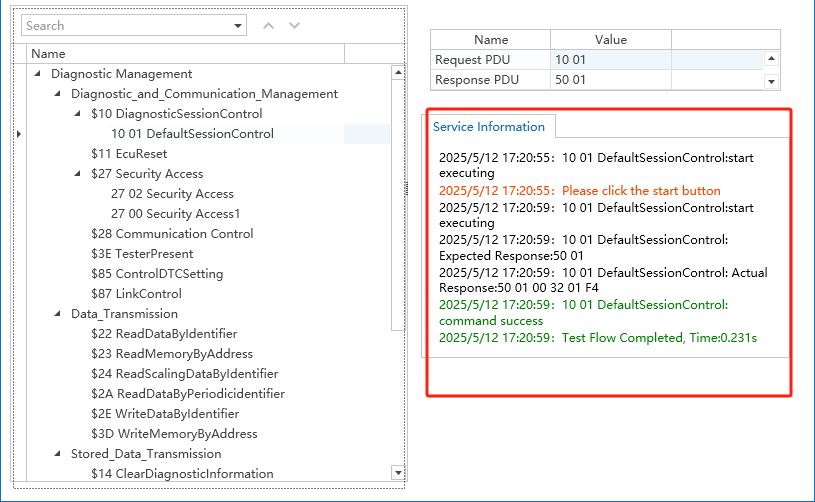Collapse the $27 Security Access node
Image resolution: width=815 pixels, height=502 pixels.
[x=78, y=174]
